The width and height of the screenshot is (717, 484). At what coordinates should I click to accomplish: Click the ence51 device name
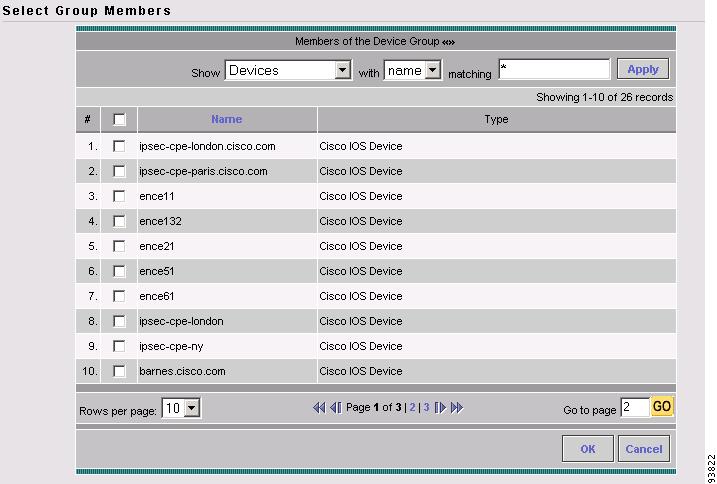(x=157, y=271)
